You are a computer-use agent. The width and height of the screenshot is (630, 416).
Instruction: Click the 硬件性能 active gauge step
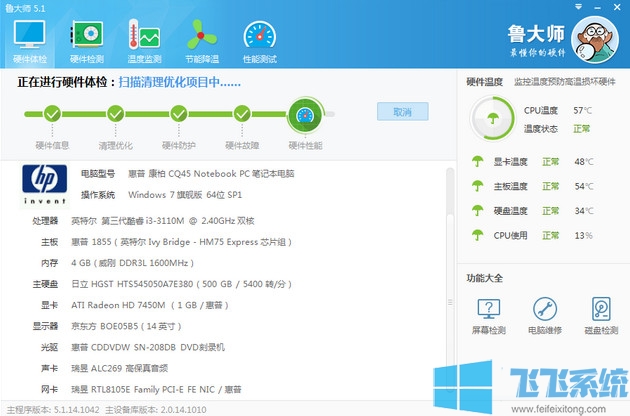pyautogui.click(x=305, y=118)
